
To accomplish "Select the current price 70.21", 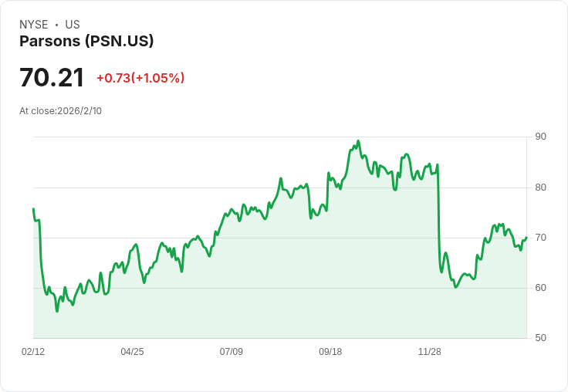I will [x=52, y=77].
